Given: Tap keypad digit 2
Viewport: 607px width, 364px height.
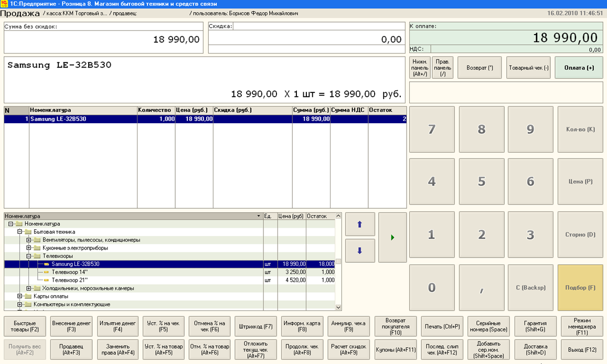Looking at the screenshot, I should tap(482, 234).
